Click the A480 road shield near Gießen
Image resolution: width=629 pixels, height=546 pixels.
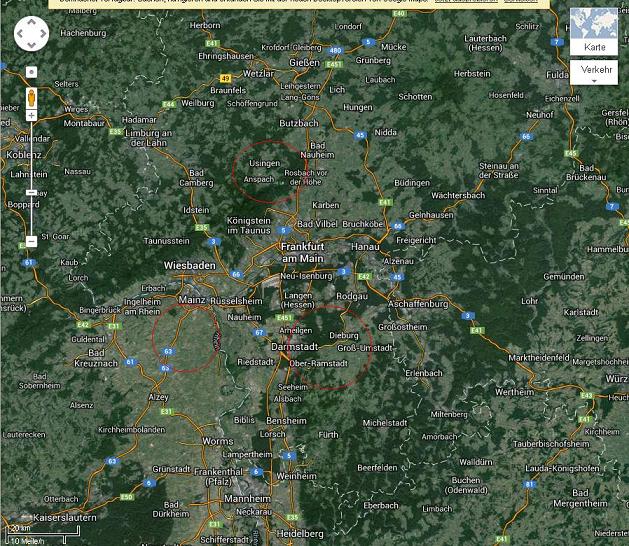click(335, 50)
